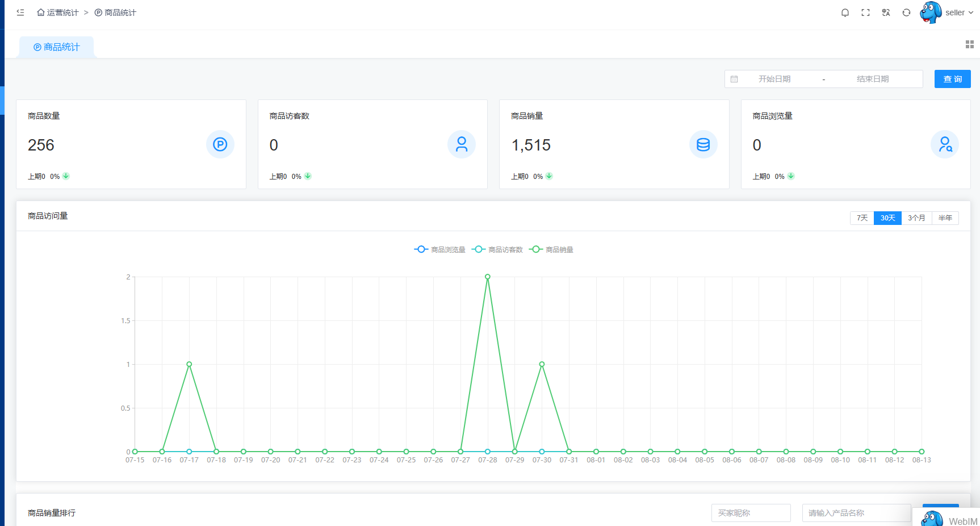Screen dimensions: 980x526
Task: Expand the seller account dropdown
Action: tap(958, 12)
